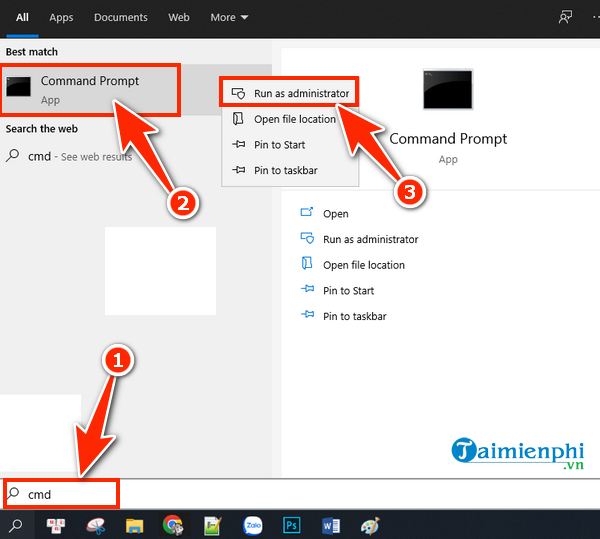
Task: Switch to the Apps search tab
Action: click(61, 18)
